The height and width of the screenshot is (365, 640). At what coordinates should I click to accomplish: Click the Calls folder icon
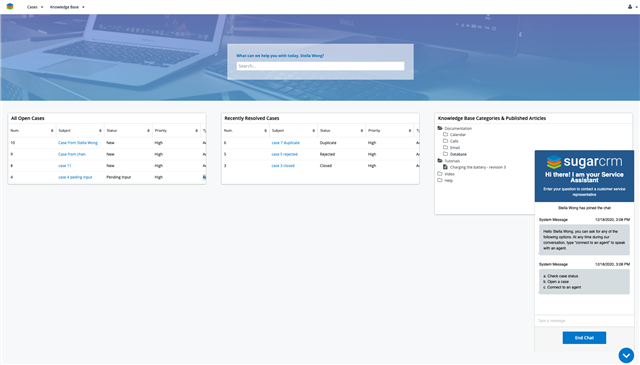[x=445, y=141]
